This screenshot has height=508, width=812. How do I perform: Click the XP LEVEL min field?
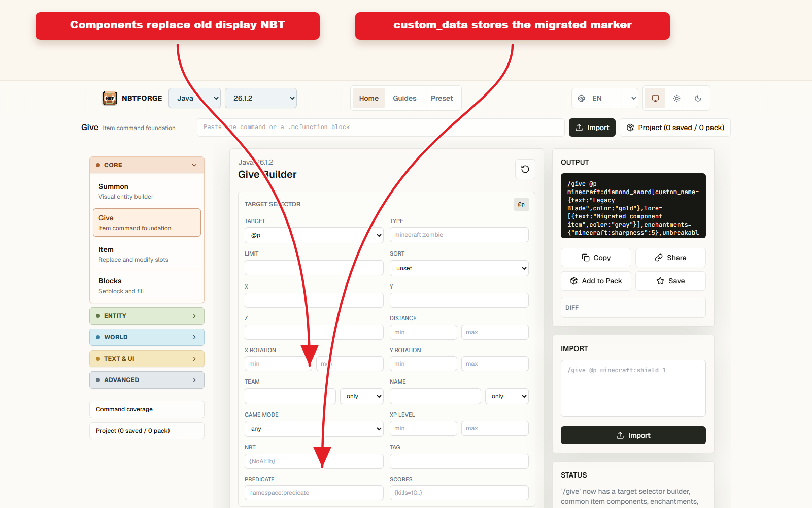coord(423,428)
